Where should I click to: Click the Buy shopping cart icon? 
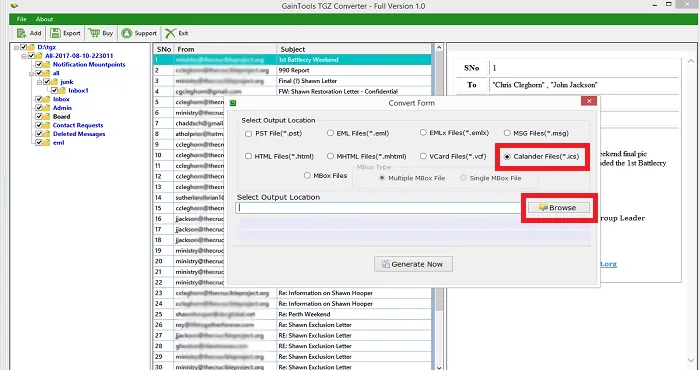(x=94, y=33)
